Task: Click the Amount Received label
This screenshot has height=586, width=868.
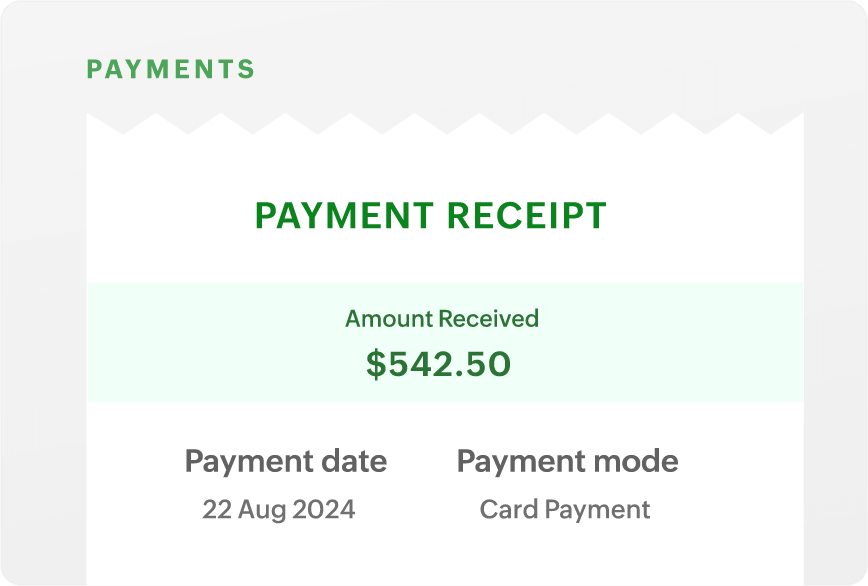Action: tap(442, 319)
